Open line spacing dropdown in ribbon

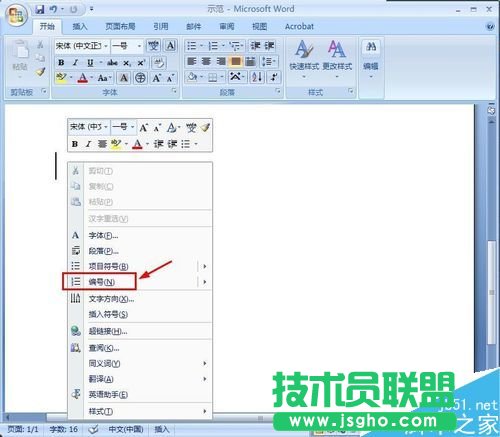269,61
